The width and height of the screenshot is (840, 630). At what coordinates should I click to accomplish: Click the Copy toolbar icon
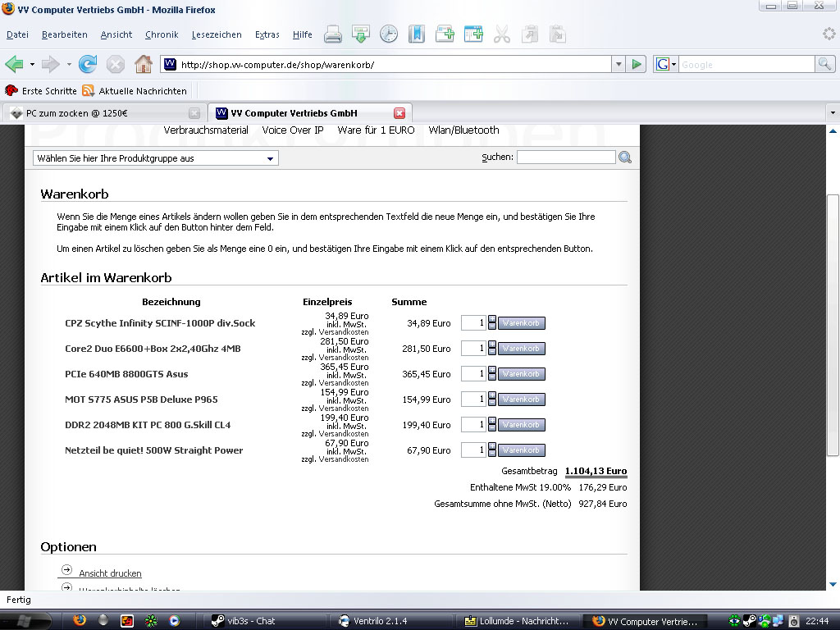point(529,34)
